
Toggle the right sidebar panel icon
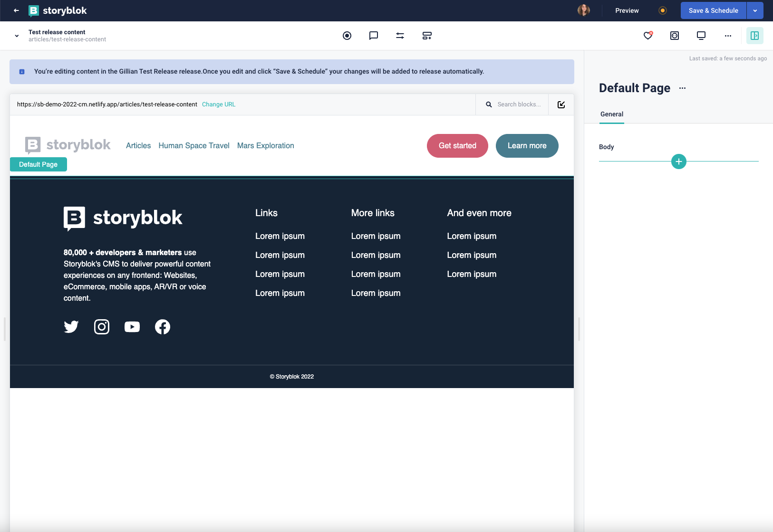[754, 36]
